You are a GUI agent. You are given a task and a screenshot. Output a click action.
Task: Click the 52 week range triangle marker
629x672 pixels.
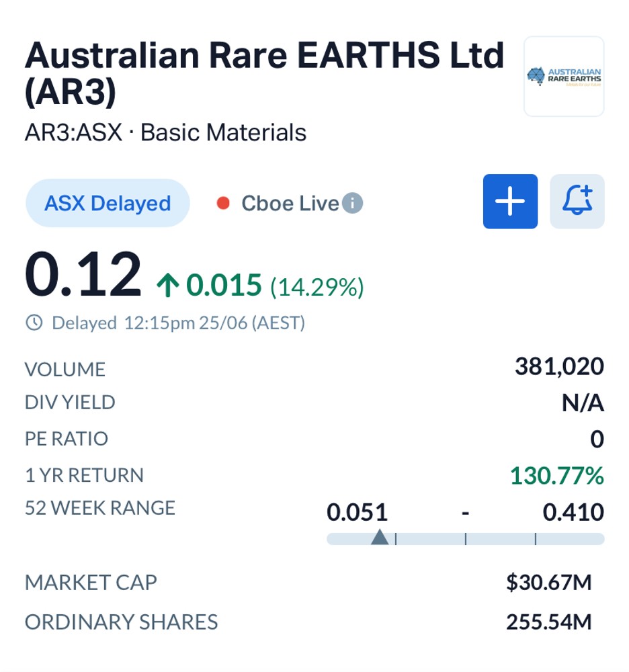coord(379,537)
